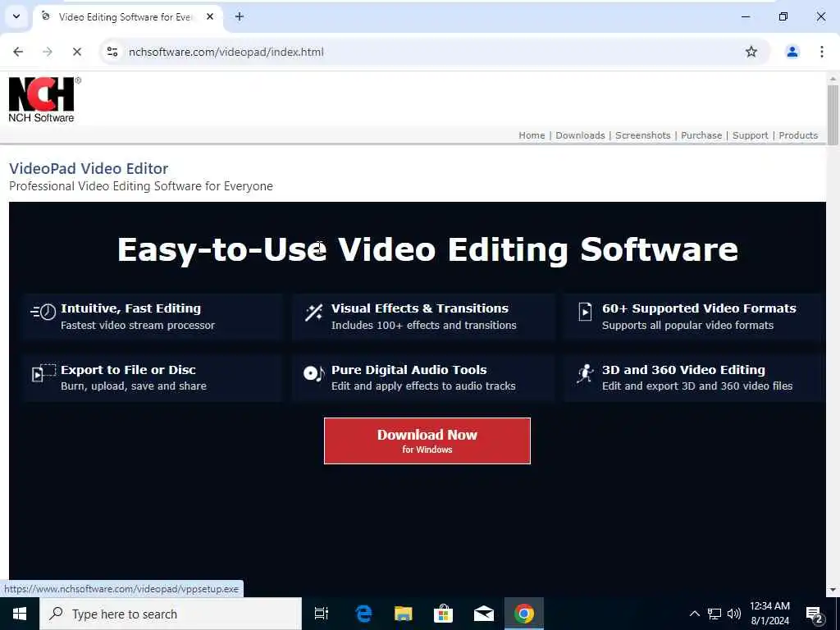
Task: Select the Video Editing Software browser tab
Action: (126, 17)
